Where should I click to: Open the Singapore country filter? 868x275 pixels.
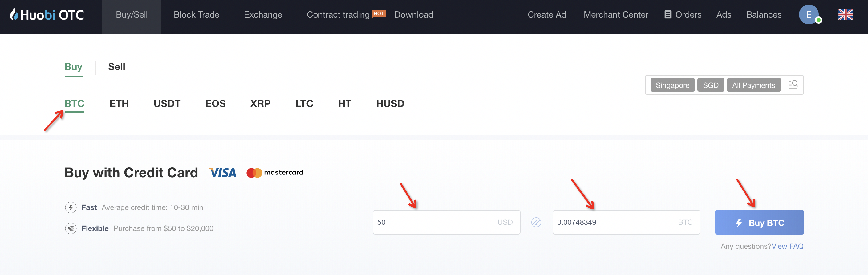pyautogui.click(x=672, y=85)
